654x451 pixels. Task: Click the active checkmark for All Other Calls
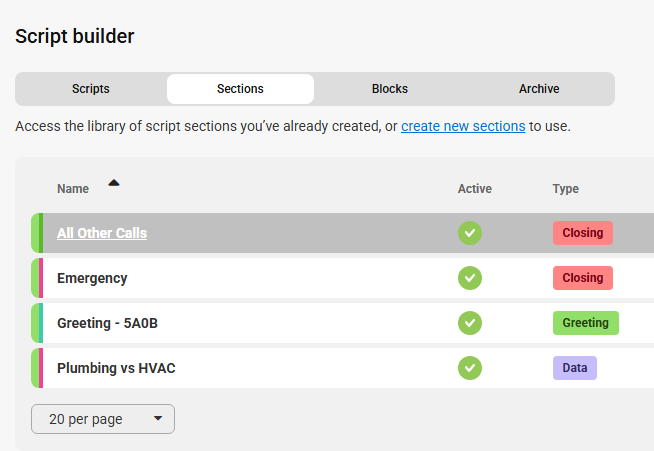[x=470, y=233]
